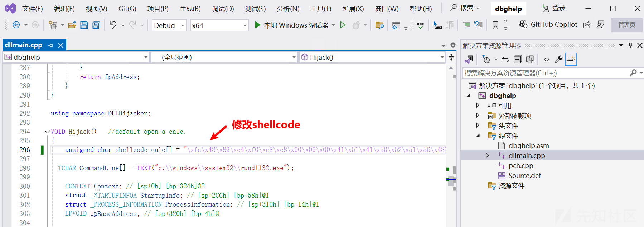644x227 pixels.
Task: Click the abc spell checker icon
Action: 420,25
